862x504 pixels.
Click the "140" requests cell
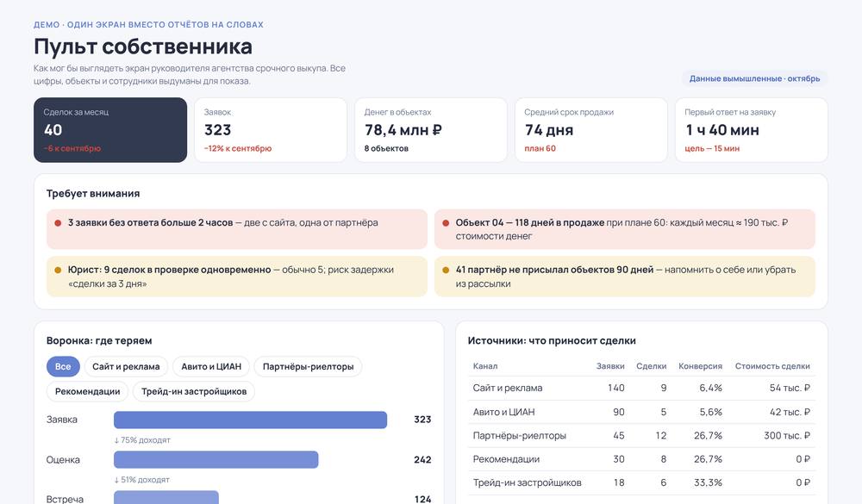[615, 388]
